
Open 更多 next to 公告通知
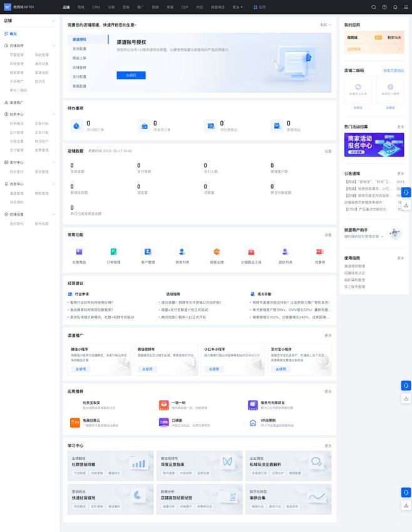tap(401, 174)
